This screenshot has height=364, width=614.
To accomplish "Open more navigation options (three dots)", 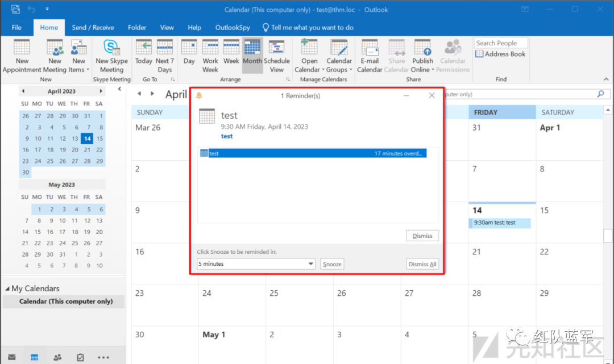I will click(x=103, y=357).
